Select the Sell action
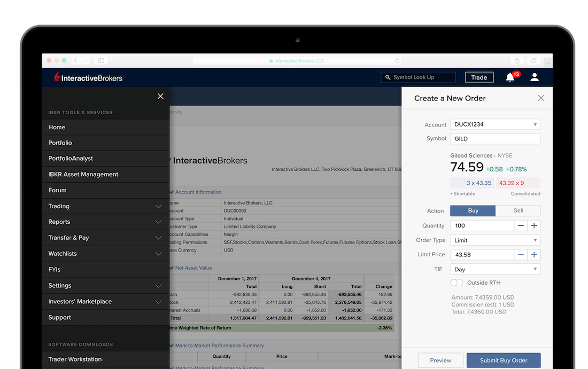The height and width of the screenshot is (369, 588). 519,210
